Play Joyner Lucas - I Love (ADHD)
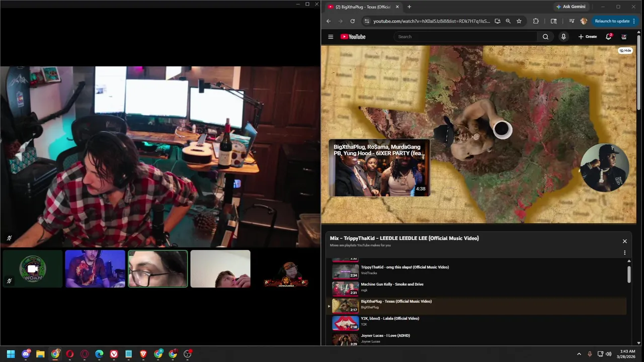The width and height of the screenshot is (644, 362). pos(478,339)
